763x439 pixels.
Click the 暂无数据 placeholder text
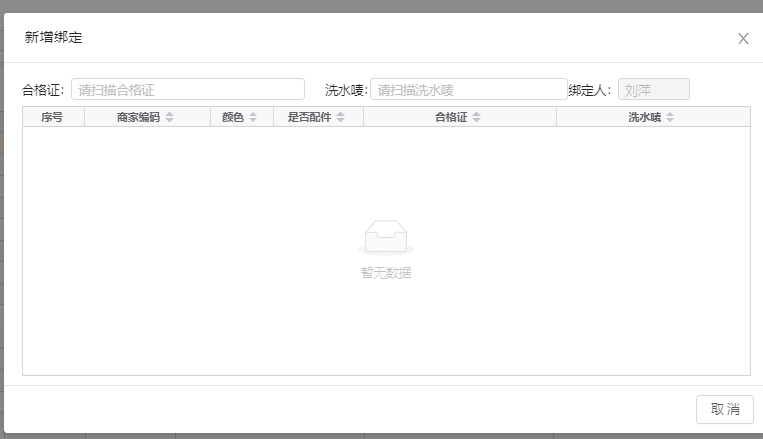[x=385, y=273]
